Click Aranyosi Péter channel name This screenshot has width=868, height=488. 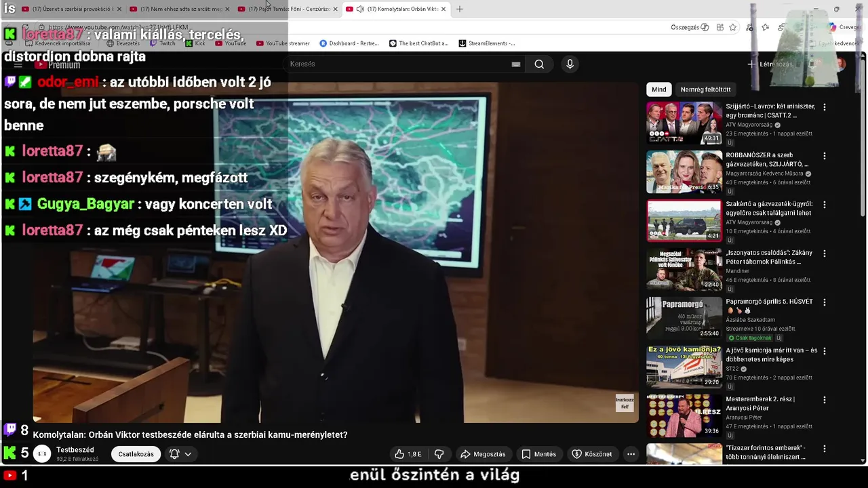[745, 418]
